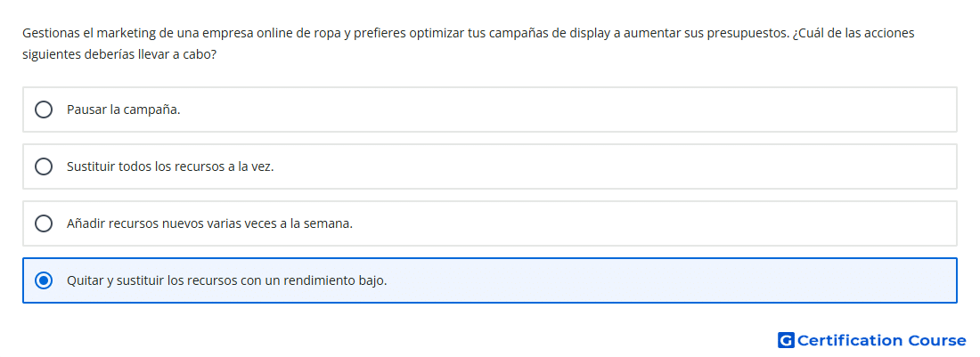Click the word 'Course' in the bottom logo
980x357 pixels.
(936, 340)
